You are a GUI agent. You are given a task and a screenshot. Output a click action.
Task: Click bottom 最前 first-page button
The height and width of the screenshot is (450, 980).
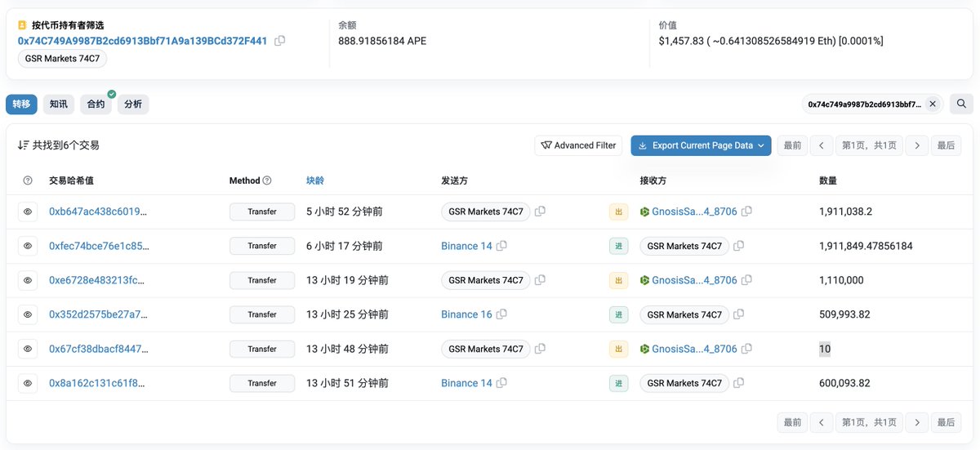tap(792, 422)
